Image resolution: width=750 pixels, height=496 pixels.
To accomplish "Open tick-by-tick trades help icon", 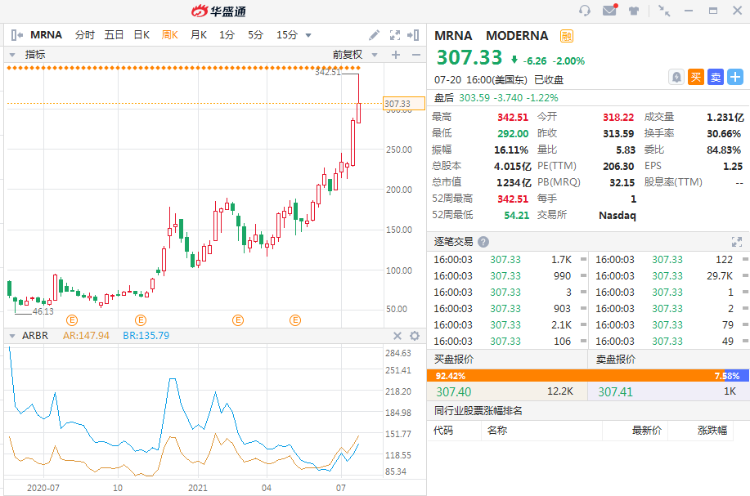I will pos(483,242).
